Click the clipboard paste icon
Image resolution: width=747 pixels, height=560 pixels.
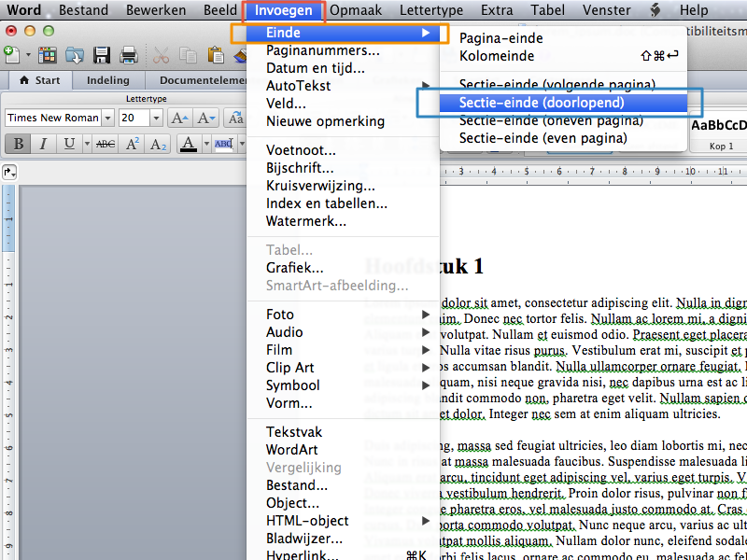click(216, 55)
